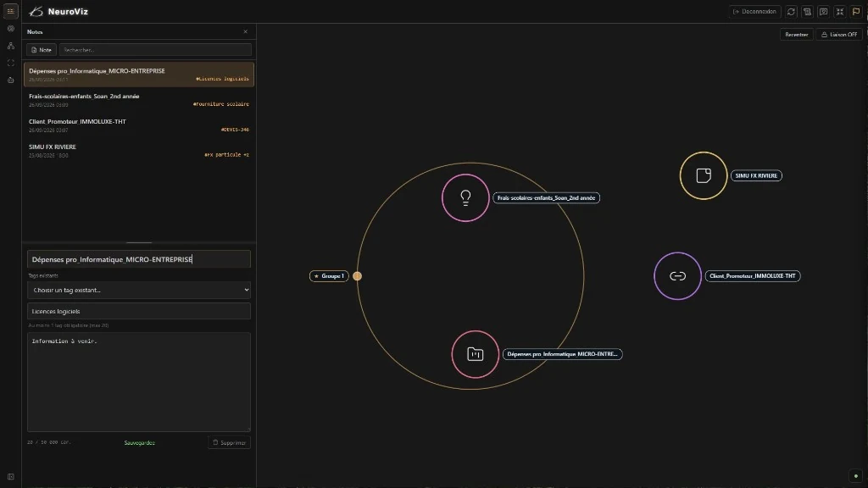Click the panel divider handle above note title
The image size is (868, 488).
[139, 242]
